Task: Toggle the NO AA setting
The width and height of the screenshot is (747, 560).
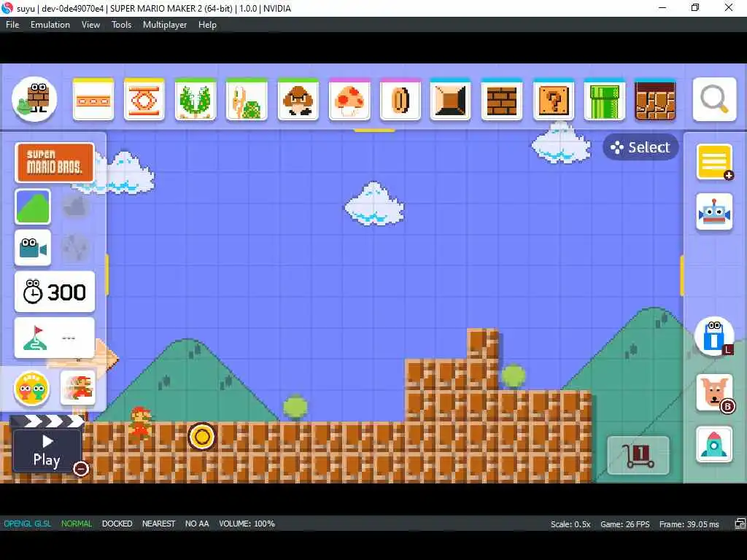Action: (x=197, y=524)
